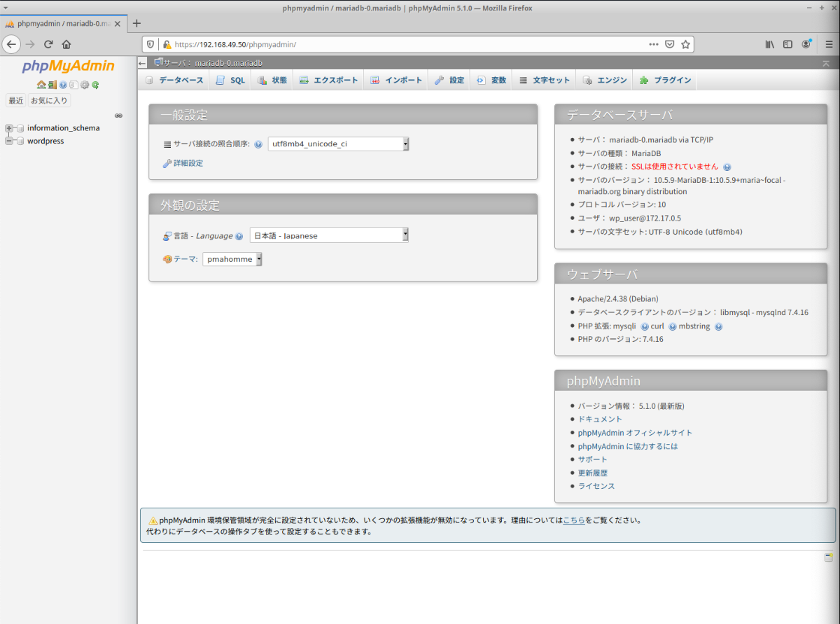
Task: Open the ドキュメント link
Action: click(600, 419)
